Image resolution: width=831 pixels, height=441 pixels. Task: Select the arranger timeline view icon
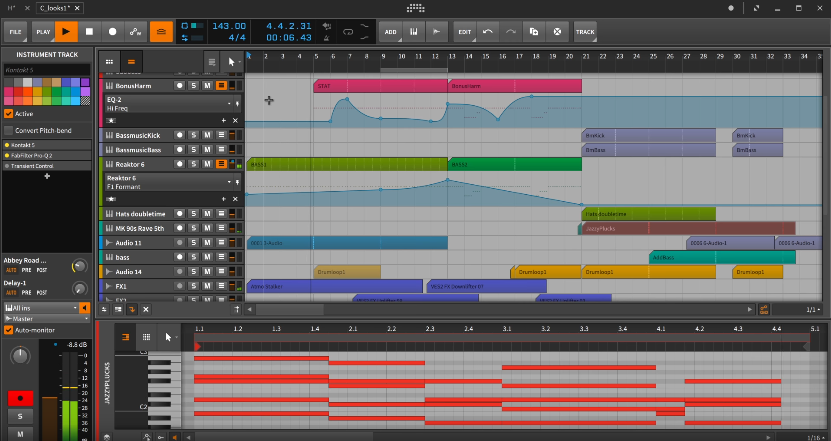tap(131, 61)
